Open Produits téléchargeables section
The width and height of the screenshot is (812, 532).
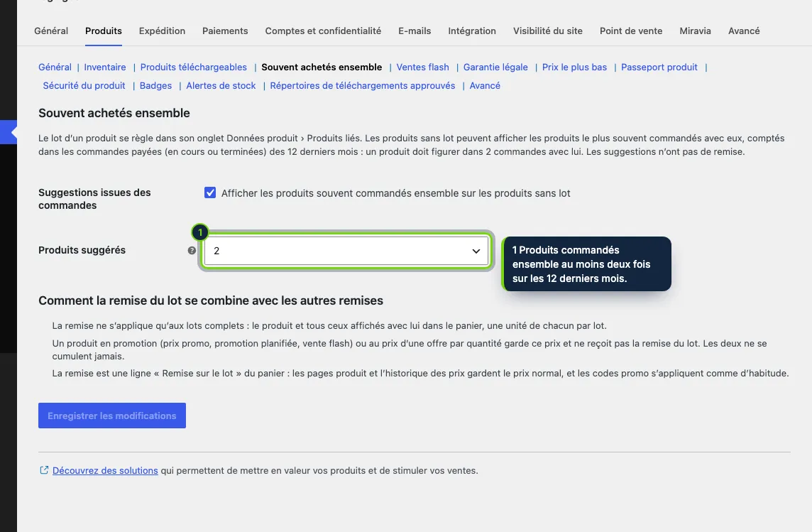coord(194,67)
